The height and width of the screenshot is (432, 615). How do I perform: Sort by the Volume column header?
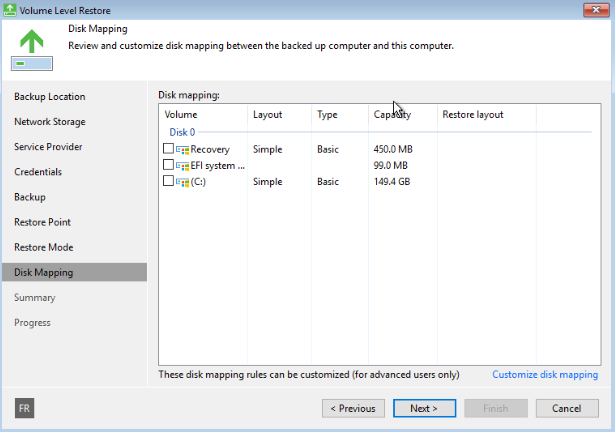(203, 115)
